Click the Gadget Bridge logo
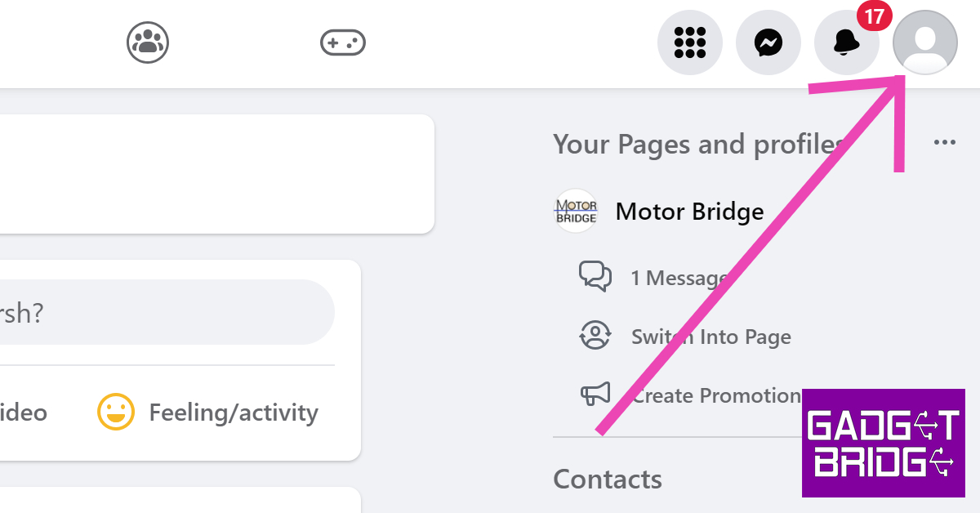The height and width of the screenshot is (513, 980). pyautogui.click(x=883, y=443)
